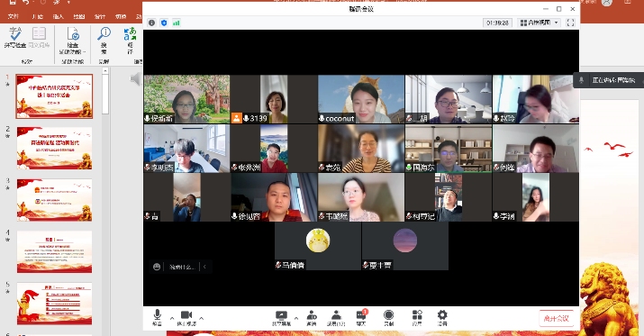Open the PowerPoint File tab
Screen dimensions: 644x336
coord(14,16)
